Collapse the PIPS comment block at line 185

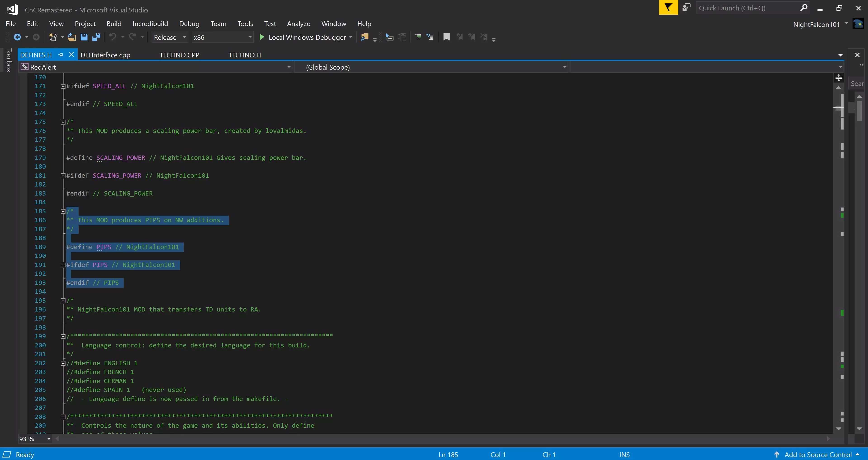coord(63,211)
